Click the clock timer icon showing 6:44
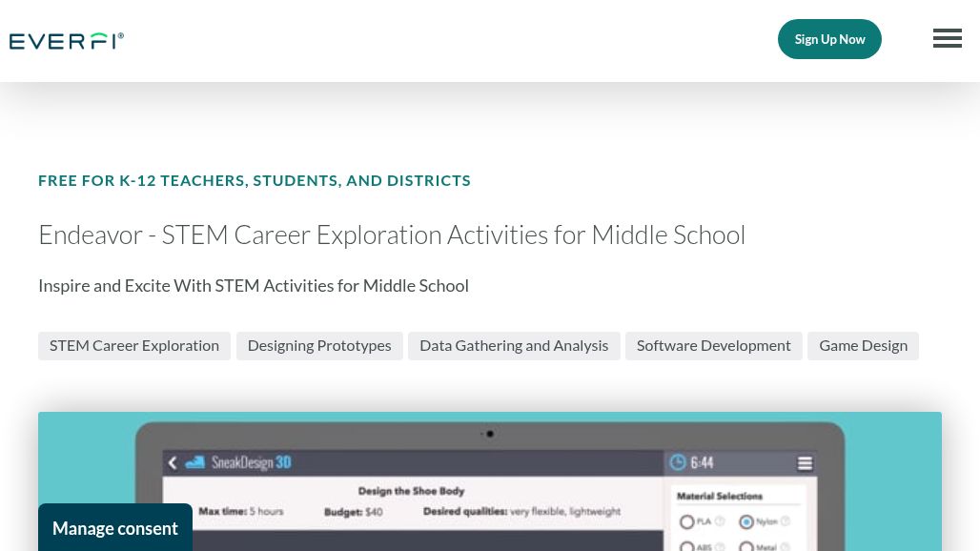The image size is (980, 551). click(678, 462)
